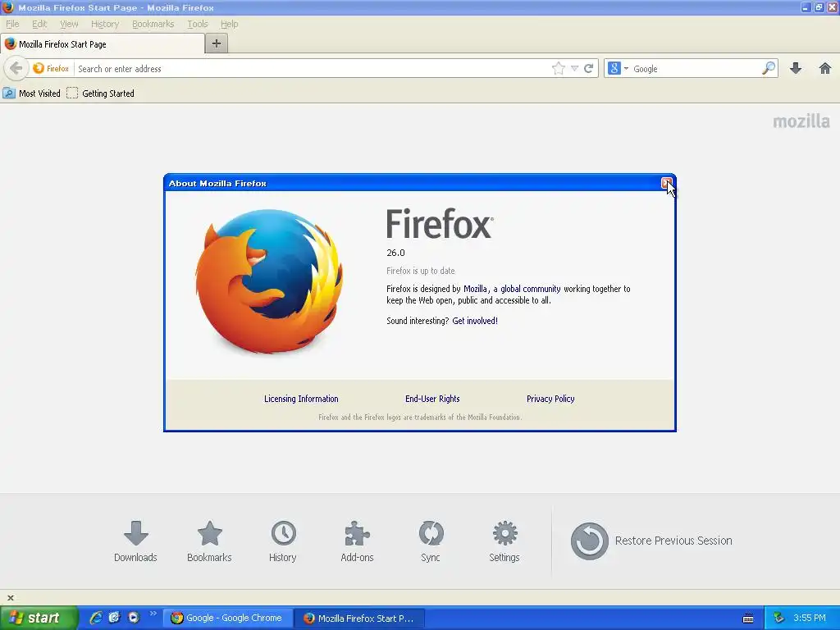The height and width of the screenshot is (630, 840).
Task: Click the Google search input box
Action: 695,69
